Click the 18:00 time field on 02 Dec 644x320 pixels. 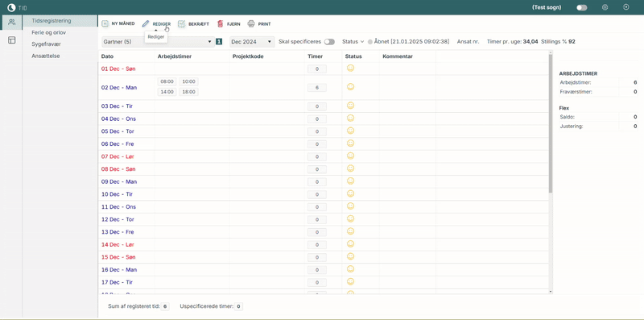click(x=189, y=92)
